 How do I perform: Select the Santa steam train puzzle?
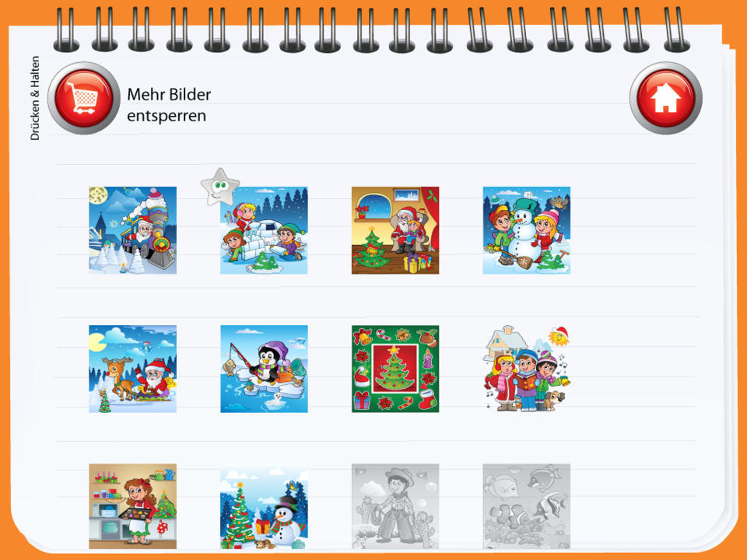coord(132,230)
